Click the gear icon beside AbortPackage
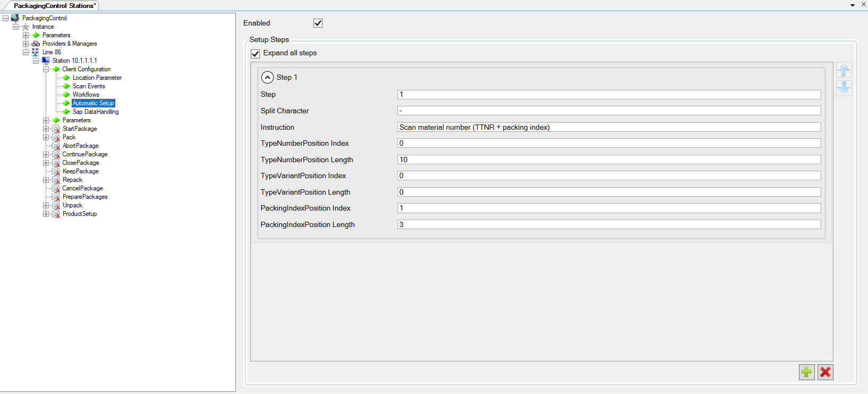Screen dimensions: 868x394 56,146
